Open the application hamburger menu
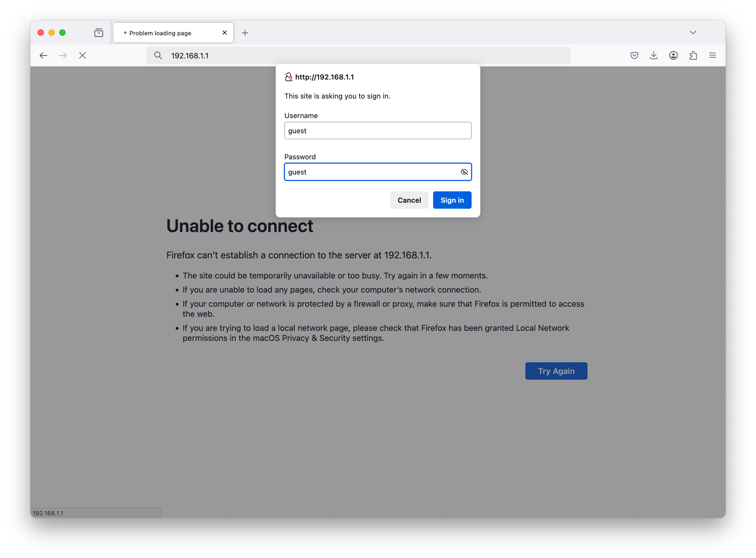Image resolution: width=756 pixels, height=558 pixels. [712, 55]
